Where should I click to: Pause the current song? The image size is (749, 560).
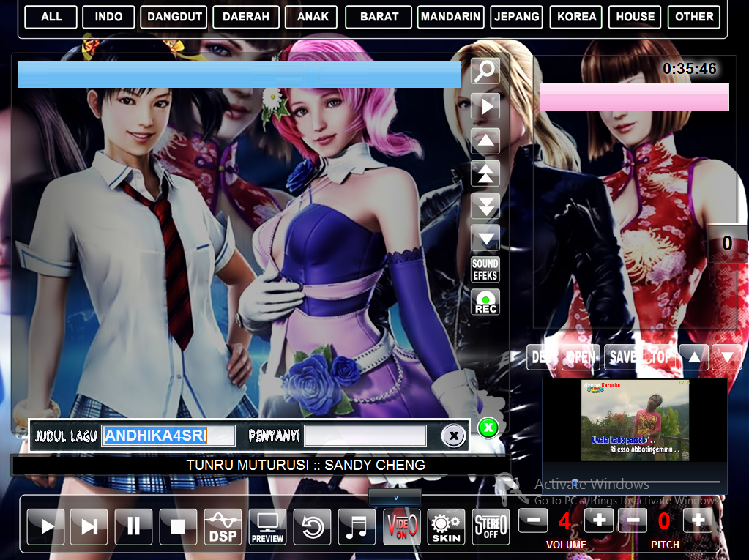coord(134,526)
